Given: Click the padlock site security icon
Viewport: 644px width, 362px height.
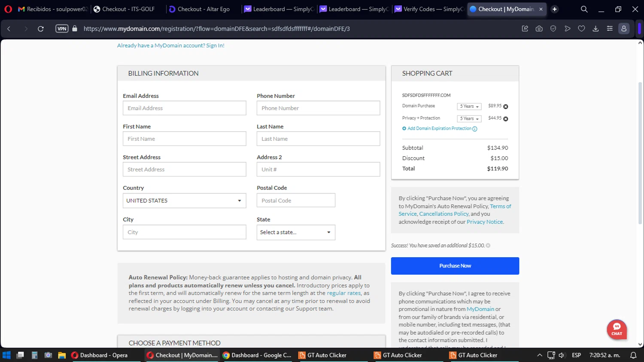Looking at the screenshot, I should click(75, 29).
